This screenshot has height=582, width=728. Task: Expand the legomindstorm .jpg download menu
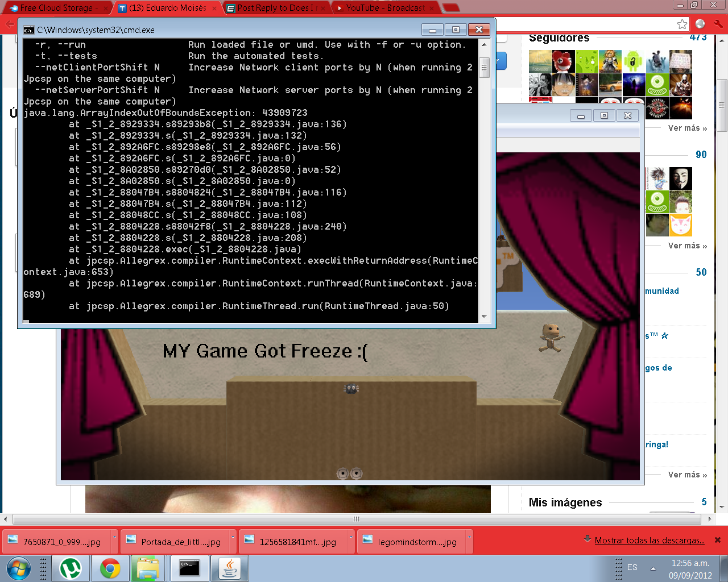click(469, 537)
